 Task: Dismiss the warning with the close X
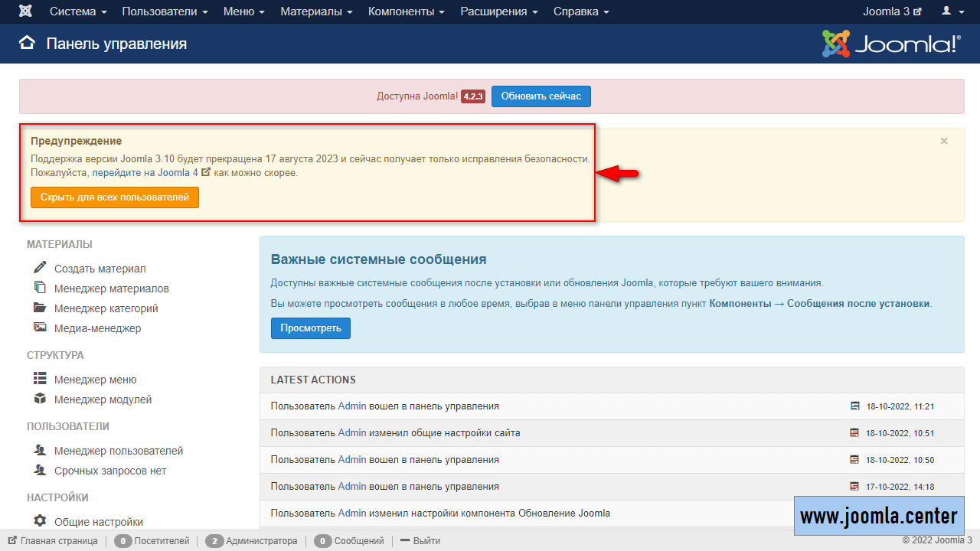tap(944, 141)
